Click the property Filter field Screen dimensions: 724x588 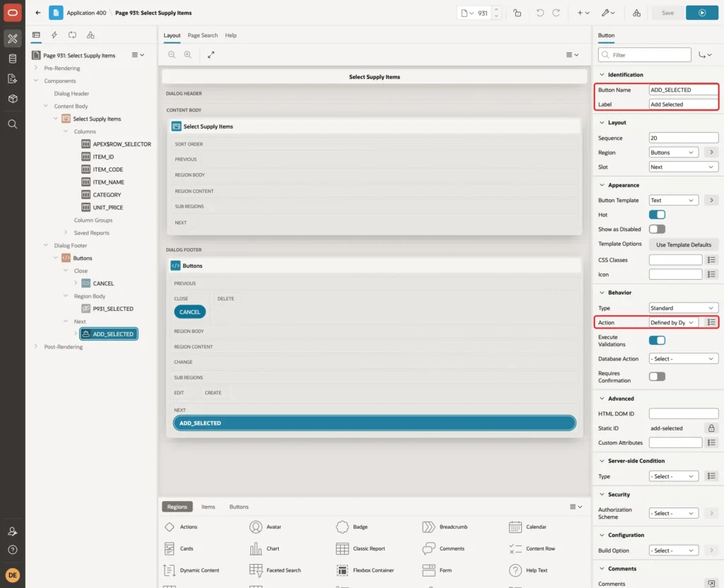(x=645, y=55)
